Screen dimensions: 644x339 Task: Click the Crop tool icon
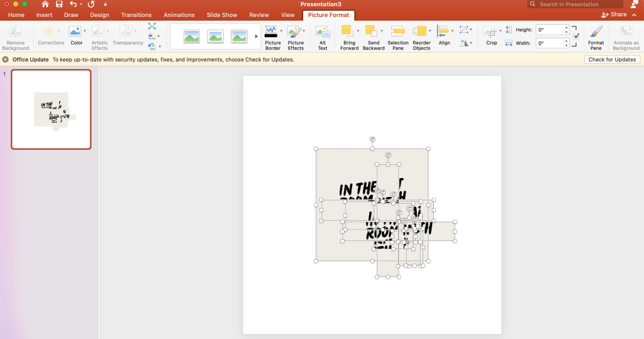point(491,32)
